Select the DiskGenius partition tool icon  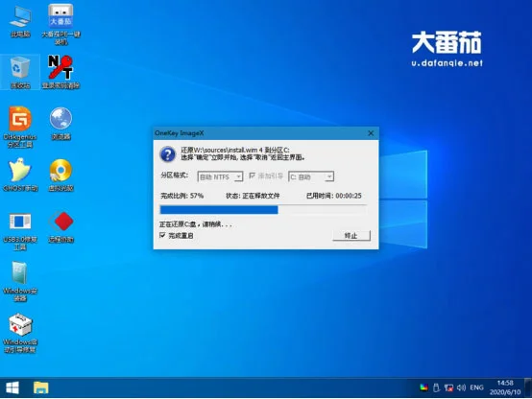[20, 127]
